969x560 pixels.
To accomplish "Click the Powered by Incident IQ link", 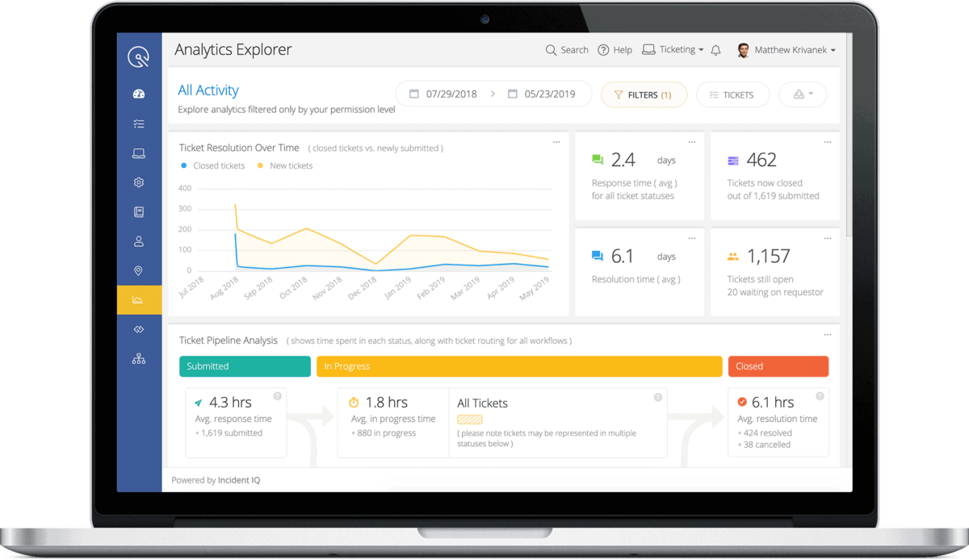I will (x=216, y=479).
